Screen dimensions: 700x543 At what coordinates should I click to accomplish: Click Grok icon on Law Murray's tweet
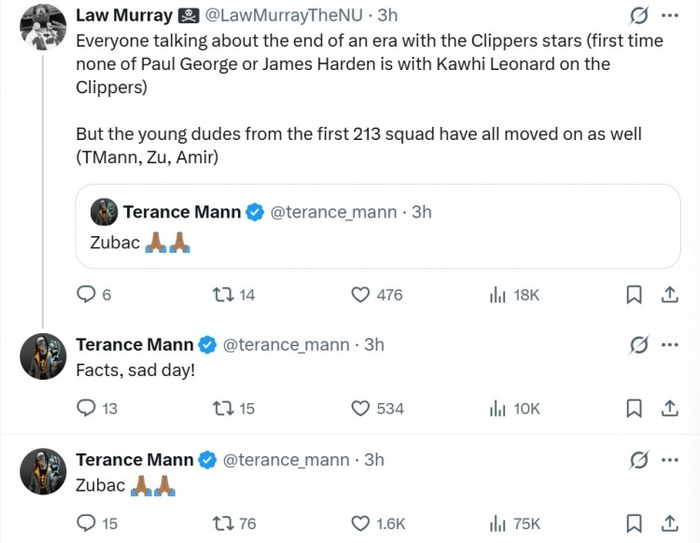click(635, 16)
